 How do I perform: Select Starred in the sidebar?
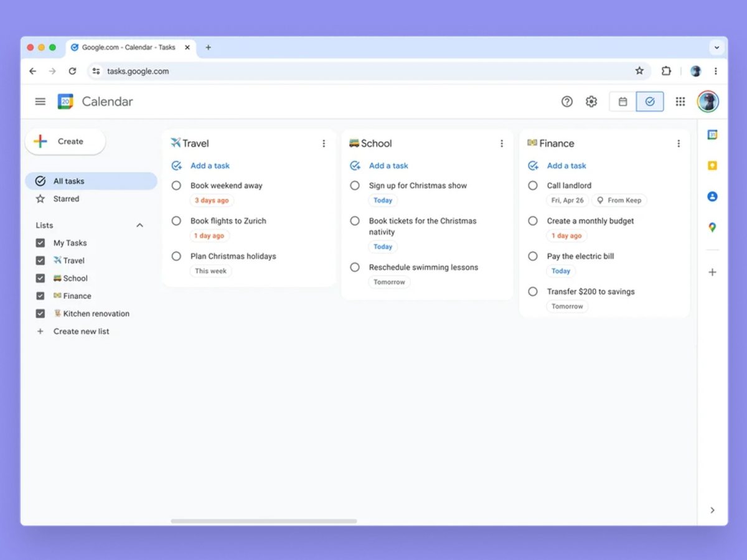[66, 199]
